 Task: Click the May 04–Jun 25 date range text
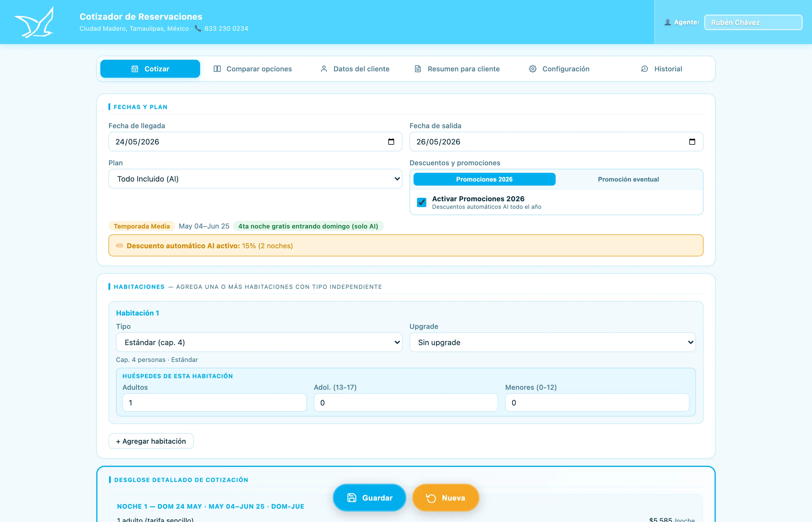204,226
